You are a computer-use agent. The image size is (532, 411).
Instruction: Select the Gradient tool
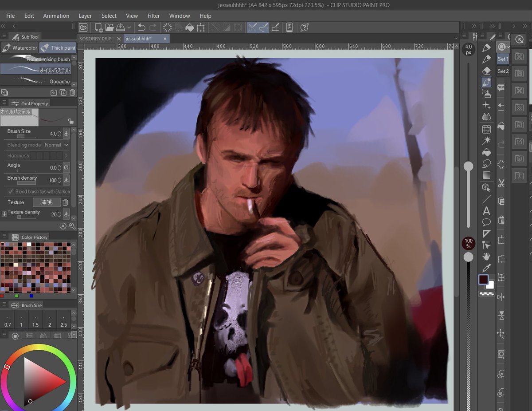486,175
